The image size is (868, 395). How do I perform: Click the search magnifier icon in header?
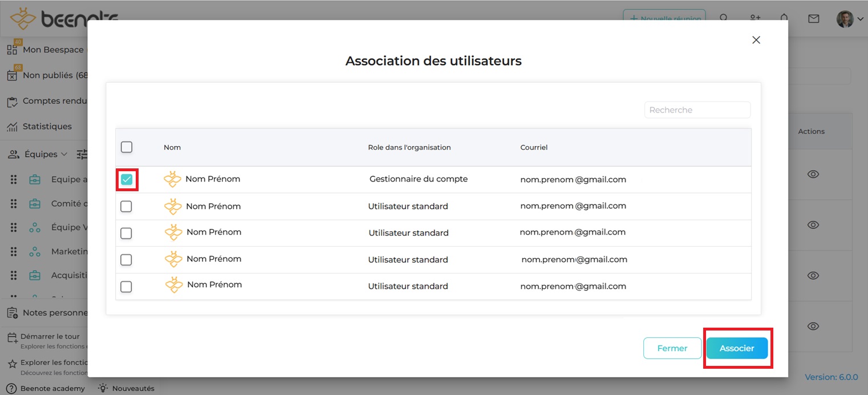pyautogui.click(x=724, y=19)
